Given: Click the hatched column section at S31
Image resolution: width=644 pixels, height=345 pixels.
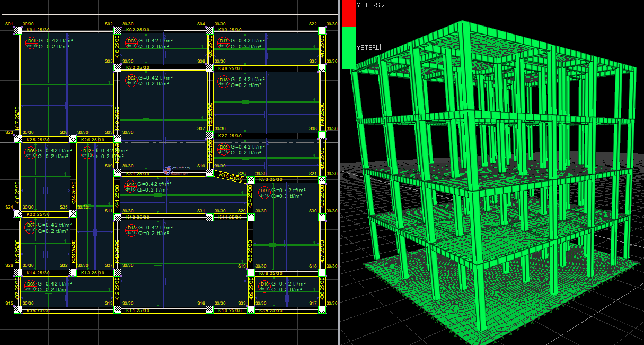Looking at the screenshot, I should click(x=210, y=217).
